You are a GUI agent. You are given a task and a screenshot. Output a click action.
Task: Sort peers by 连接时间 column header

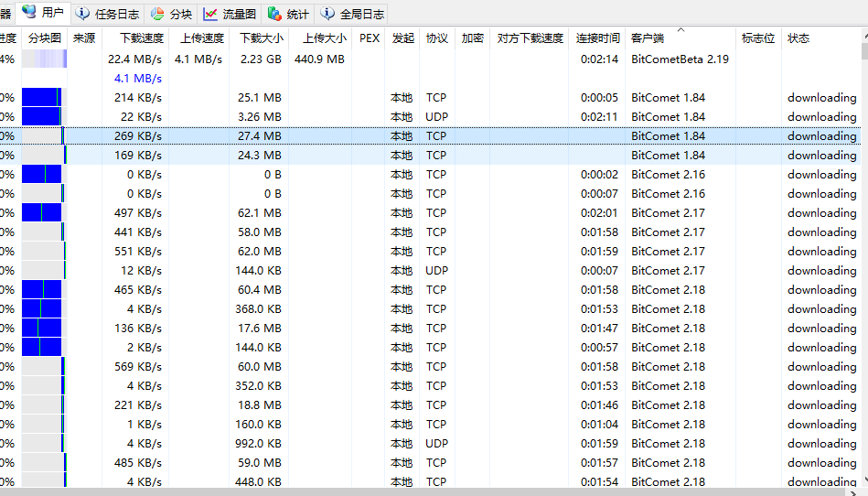pyautogui.click(x=598, y=38)
